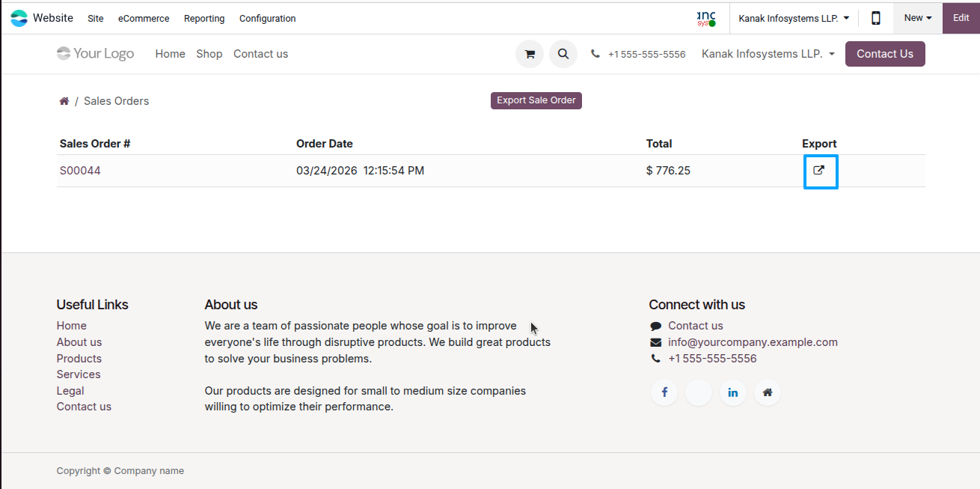The height and width of the screenshot is (489, 980).
Task: Click the Export column header
Action: tap(819, 144)
